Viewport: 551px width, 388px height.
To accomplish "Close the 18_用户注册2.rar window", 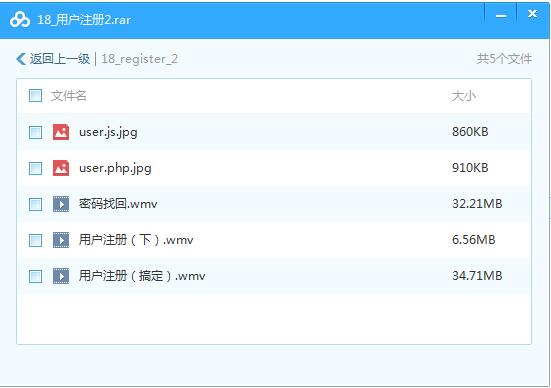I will pyautogui.click(x=532, y=14).
